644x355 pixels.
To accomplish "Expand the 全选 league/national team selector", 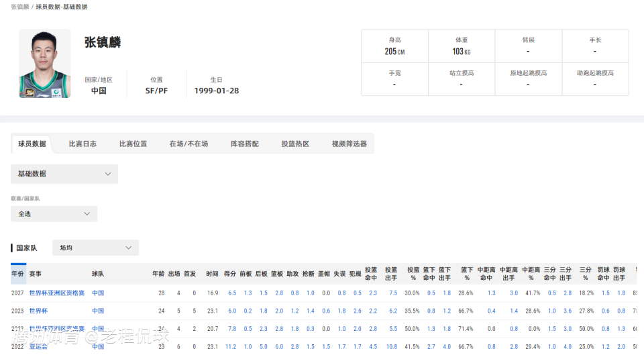I will pyautogui.click(x=54, y=213).
